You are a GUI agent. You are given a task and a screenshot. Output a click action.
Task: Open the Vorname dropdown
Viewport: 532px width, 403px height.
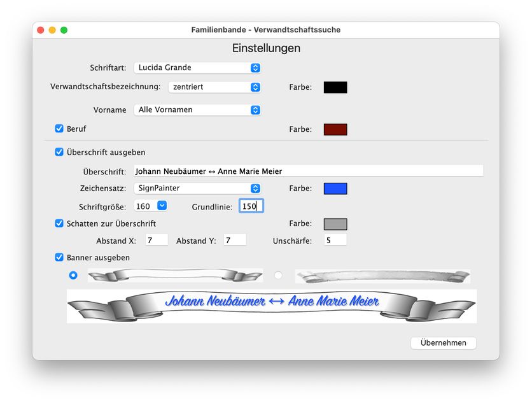pos(197,110)
